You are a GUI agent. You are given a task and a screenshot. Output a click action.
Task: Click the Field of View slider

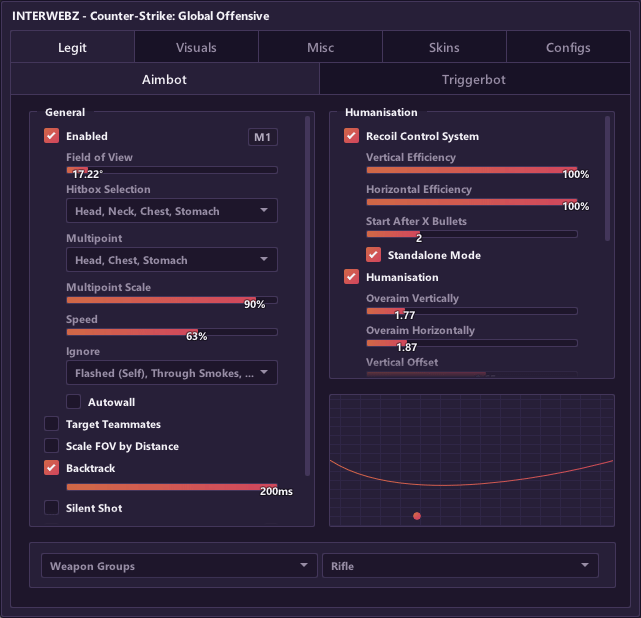click(x=172, y=170)
